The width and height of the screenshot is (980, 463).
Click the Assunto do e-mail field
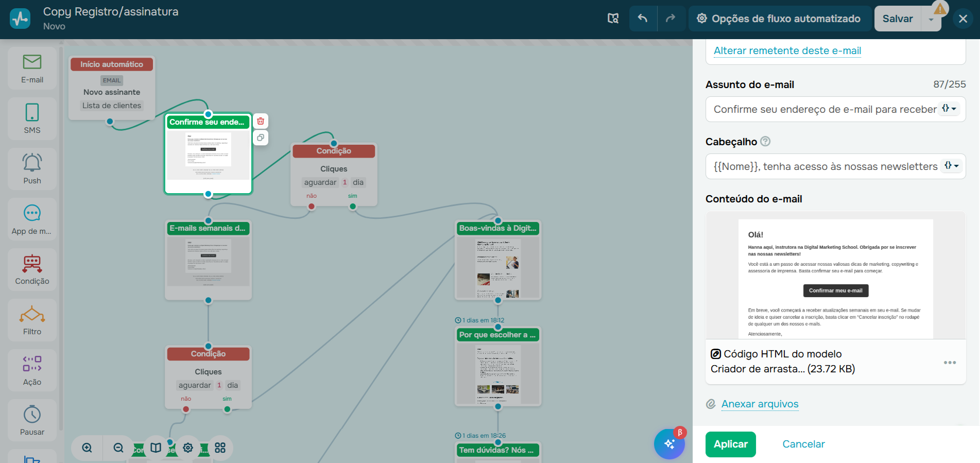coord(835,109)
